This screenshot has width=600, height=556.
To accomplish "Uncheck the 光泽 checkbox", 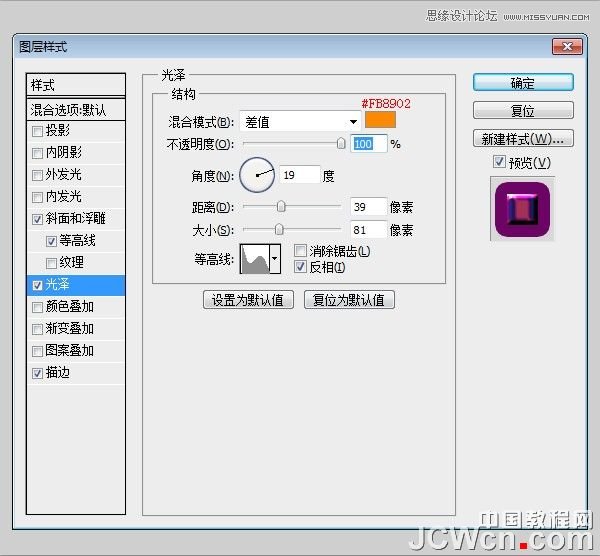I will 37,285.
